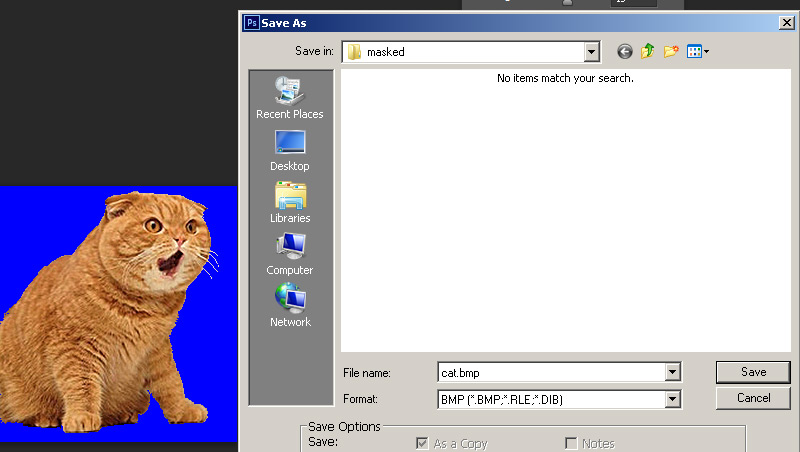
Task: Browse the Network location
Action: (290, 307)
